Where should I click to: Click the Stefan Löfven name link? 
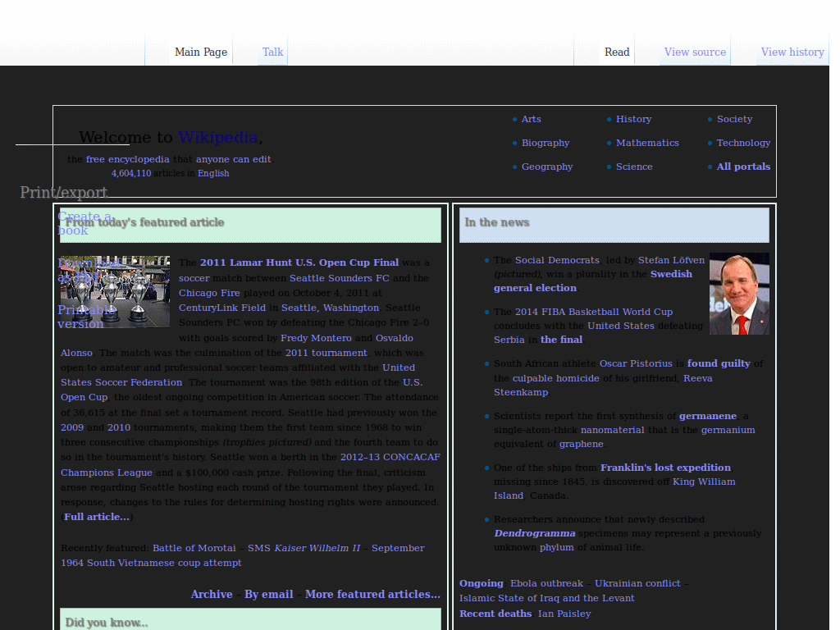pyautogui.click(x=671, y=260)
